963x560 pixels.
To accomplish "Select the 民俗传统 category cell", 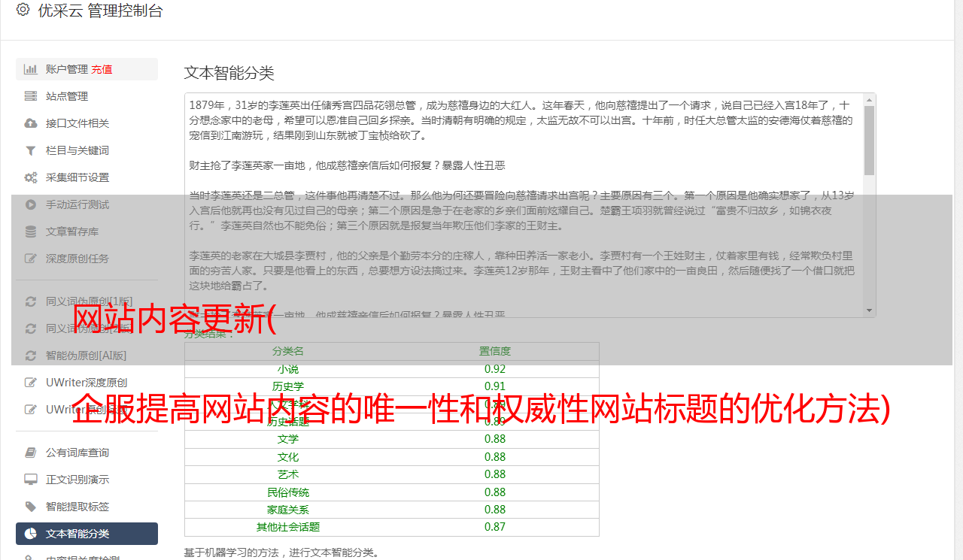I will 288,492.
